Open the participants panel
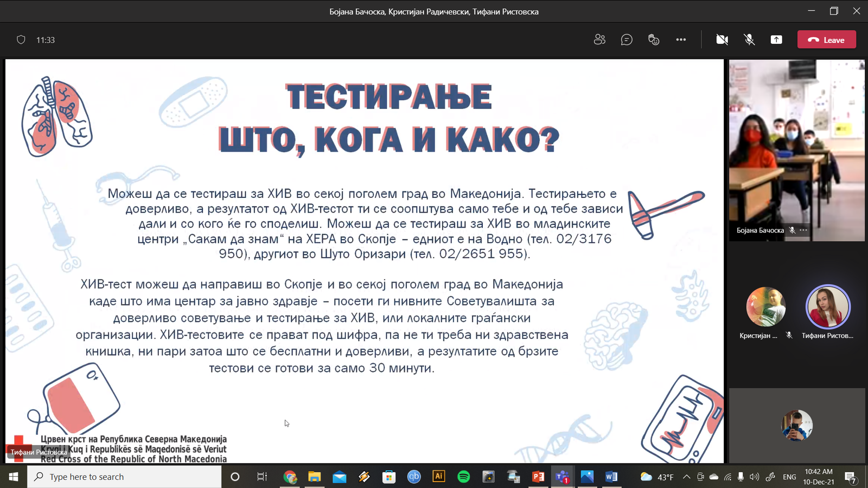This screenshot has width=868, height=488. [599, 40]
